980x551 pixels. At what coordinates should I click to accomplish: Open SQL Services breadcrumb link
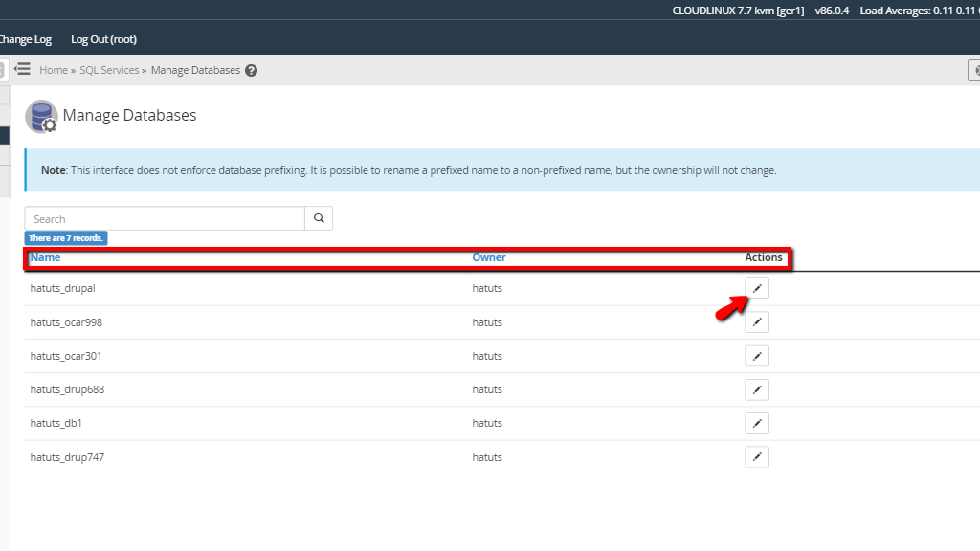click(x=109, y=70)
